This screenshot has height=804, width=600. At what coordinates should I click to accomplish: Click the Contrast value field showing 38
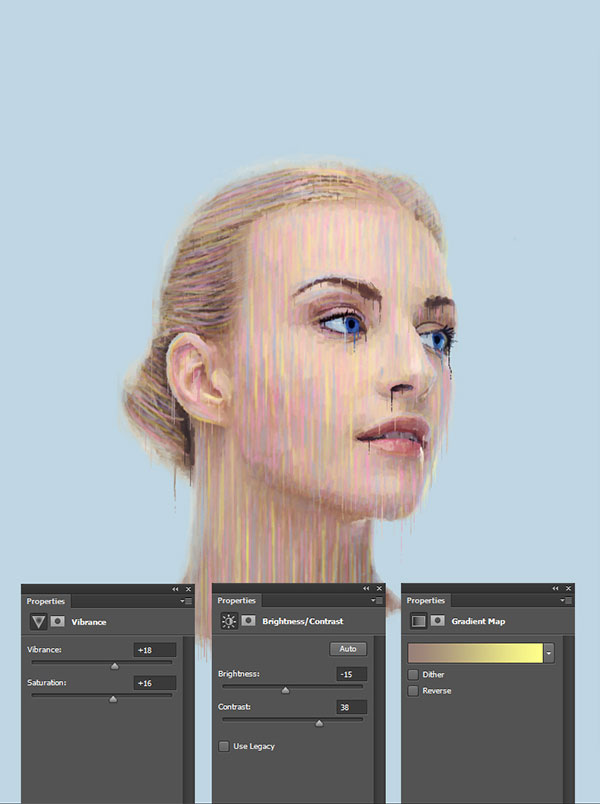[x=352, y=707]
